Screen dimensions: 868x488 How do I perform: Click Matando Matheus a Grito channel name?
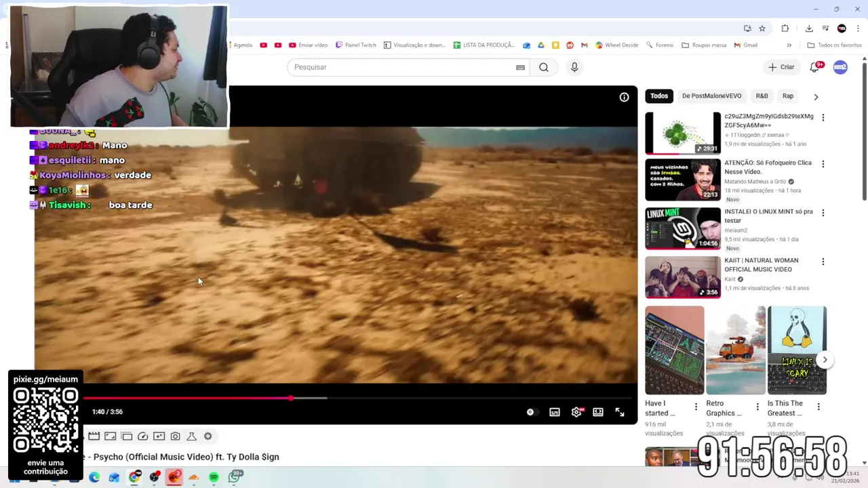pyautogui.click(x=755, y=182)
